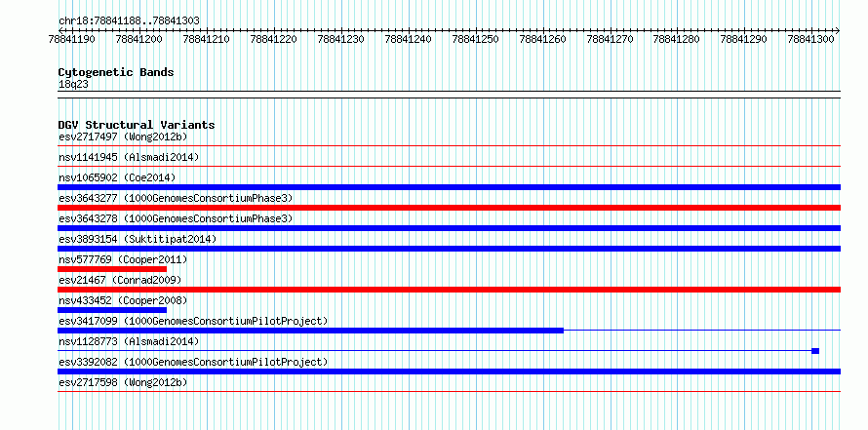
Task: Click the Cytogenetic Bands track title
Action: click(116, 72)
